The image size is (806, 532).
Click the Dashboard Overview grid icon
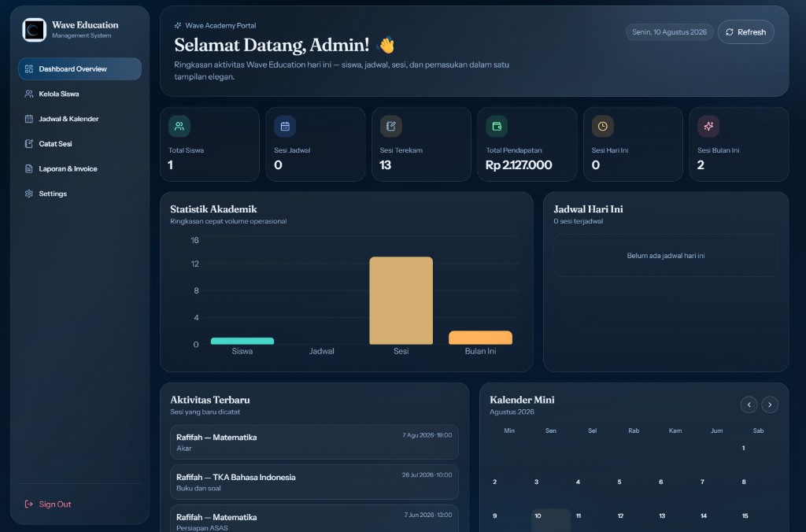[29, 69]
